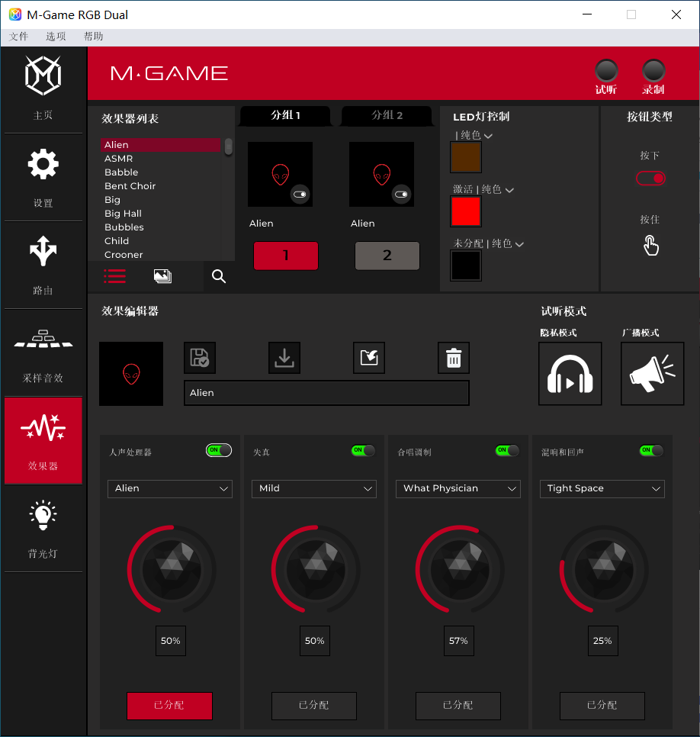Switch effects list to list view

(114, 276)
